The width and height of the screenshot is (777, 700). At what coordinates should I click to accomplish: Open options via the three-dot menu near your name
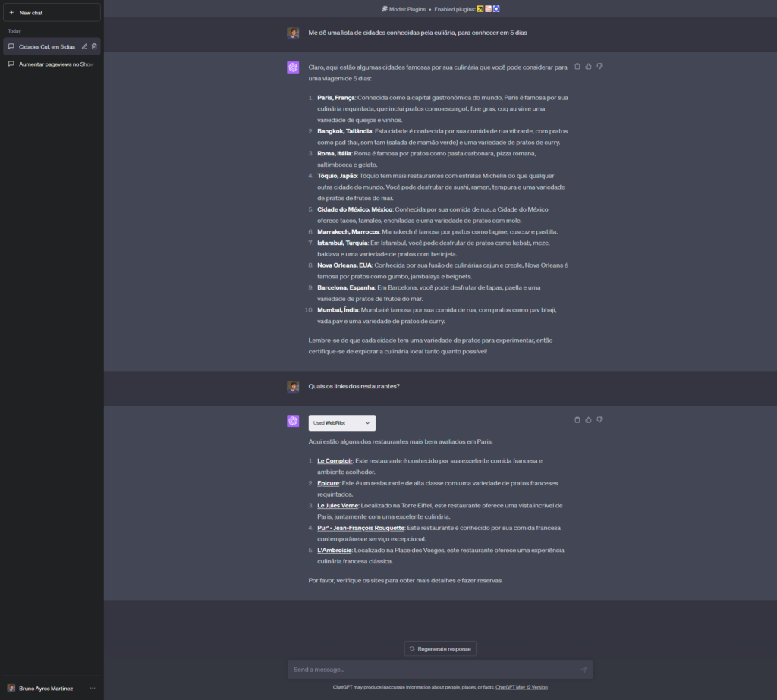point(92,687)
